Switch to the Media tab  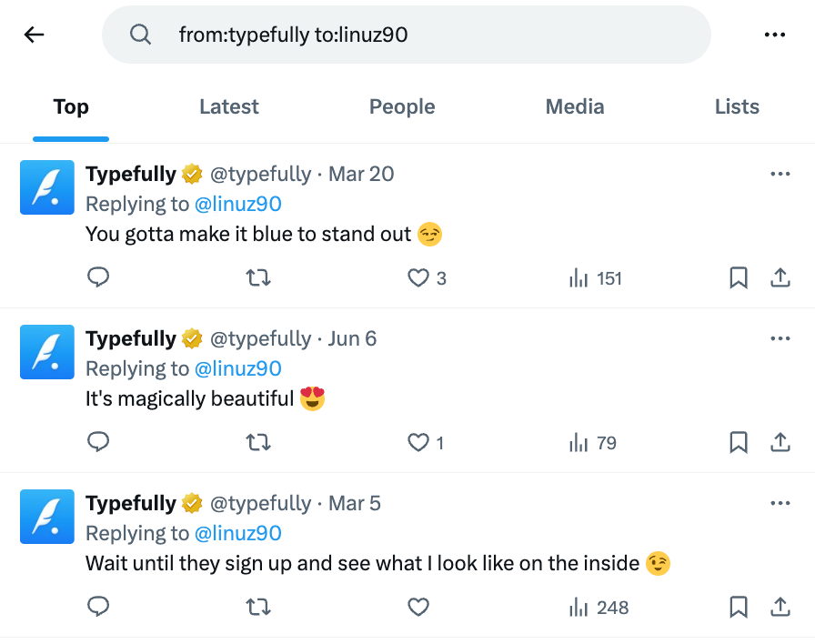click(574, 106)
